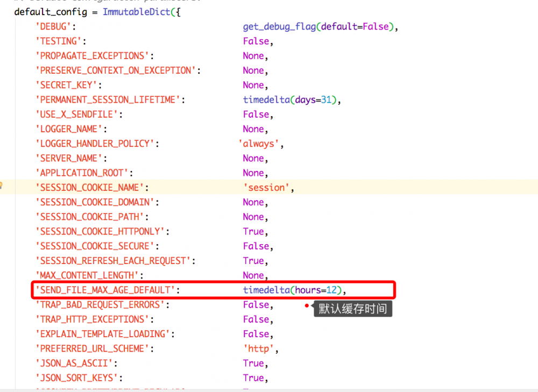The height and width of the screenshot is (392, 538).
Task: Click the intention lightbulb icon in the gutter
Action: (x=1, y=186)
